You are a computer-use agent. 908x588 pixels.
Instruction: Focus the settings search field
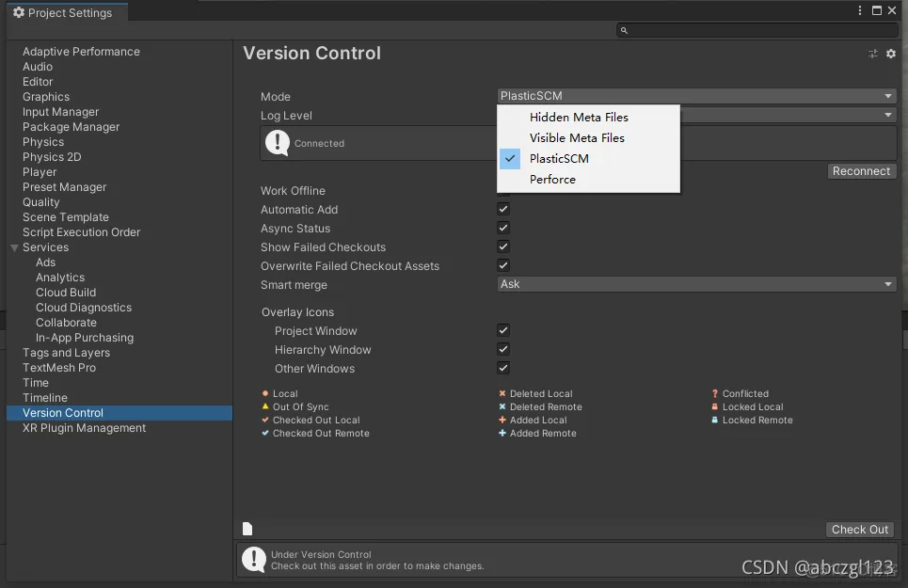757,30
